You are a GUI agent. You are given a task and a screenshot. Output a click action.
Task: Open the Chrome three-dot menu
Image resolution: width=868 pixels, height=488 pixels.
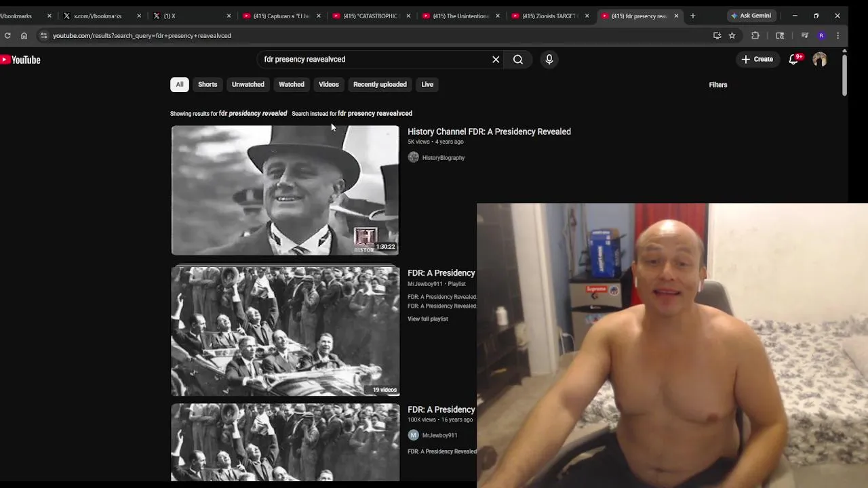(x=838, y=35)
